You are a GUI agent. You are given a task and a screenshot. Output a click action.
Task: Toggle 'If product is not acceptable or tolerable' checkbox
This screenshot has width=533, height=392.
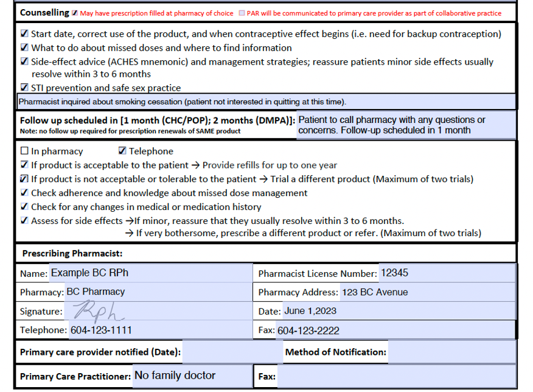click(24, 178)
